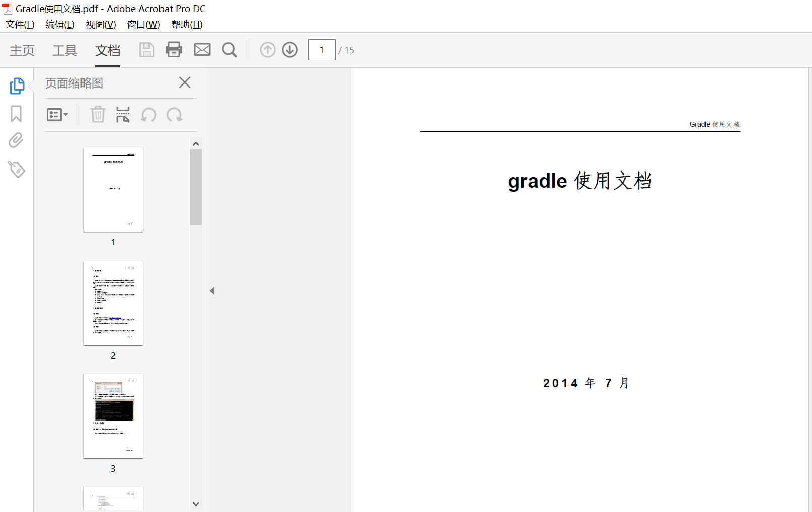Screen dimensions: 812x512
Task: Click the 'gradle 使用文档' title text
Action: tap(580, 181)
